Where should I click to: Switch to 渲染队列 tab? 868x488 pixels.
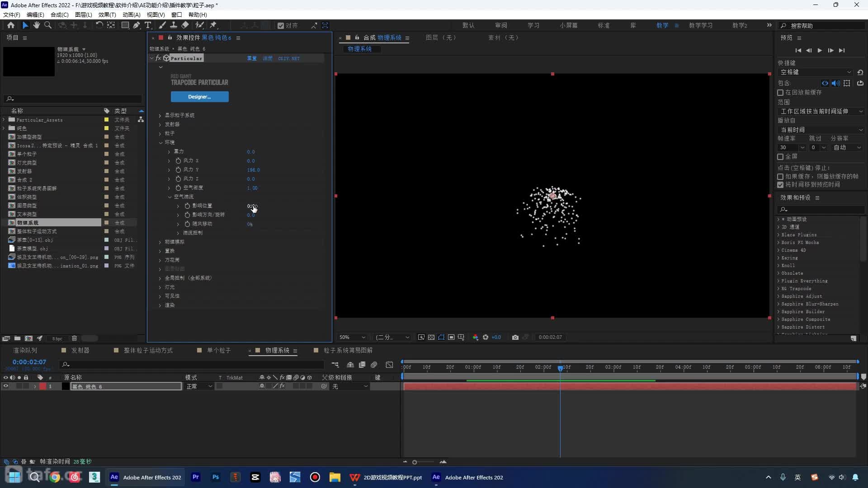(25, 350)
